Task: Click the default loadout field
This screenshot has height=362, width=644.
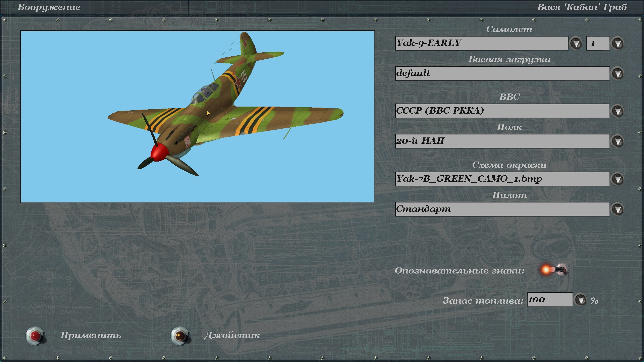Action: tap(502, 73)
